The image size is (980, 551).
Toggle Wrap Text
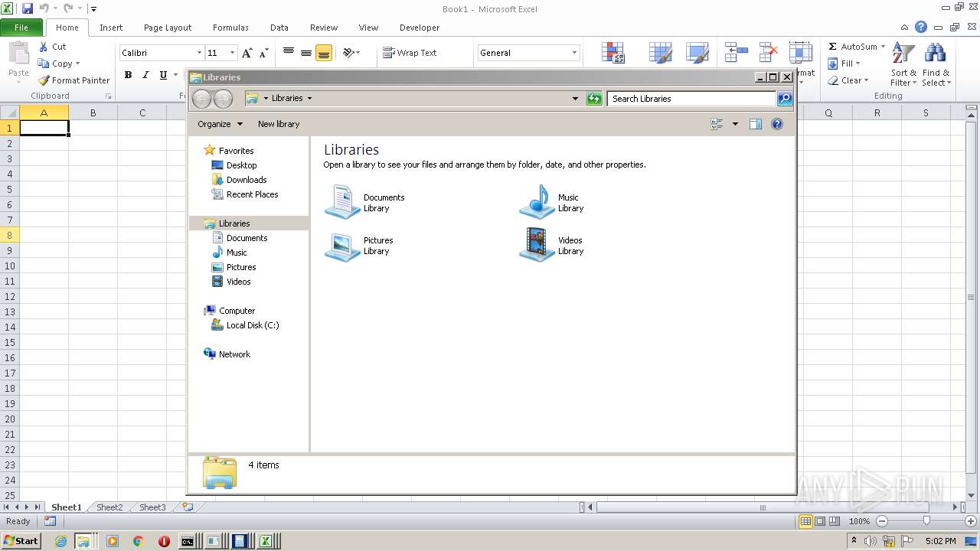(x=410, y=53)
